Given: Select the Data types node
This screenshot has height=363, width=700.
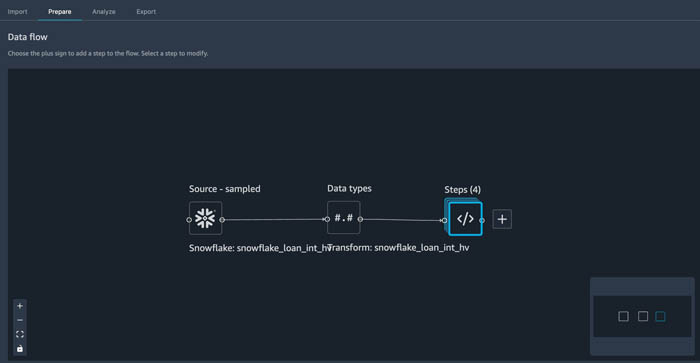Looking at the screenshot, I should tap(344, 218).
